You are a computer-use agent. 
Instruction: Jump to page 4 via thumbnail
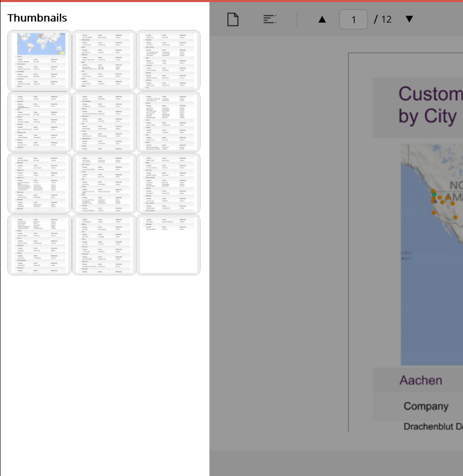tap(40, 122)
